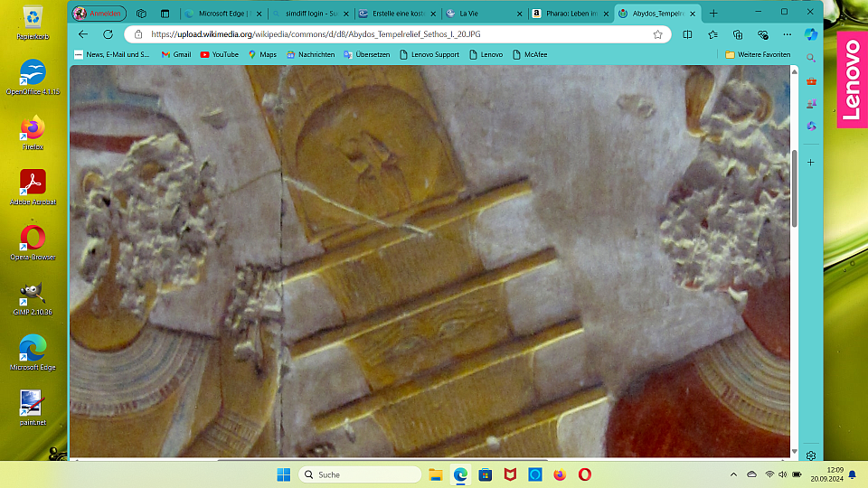Switch to Pharao: Leben im tab

(571, 14)
